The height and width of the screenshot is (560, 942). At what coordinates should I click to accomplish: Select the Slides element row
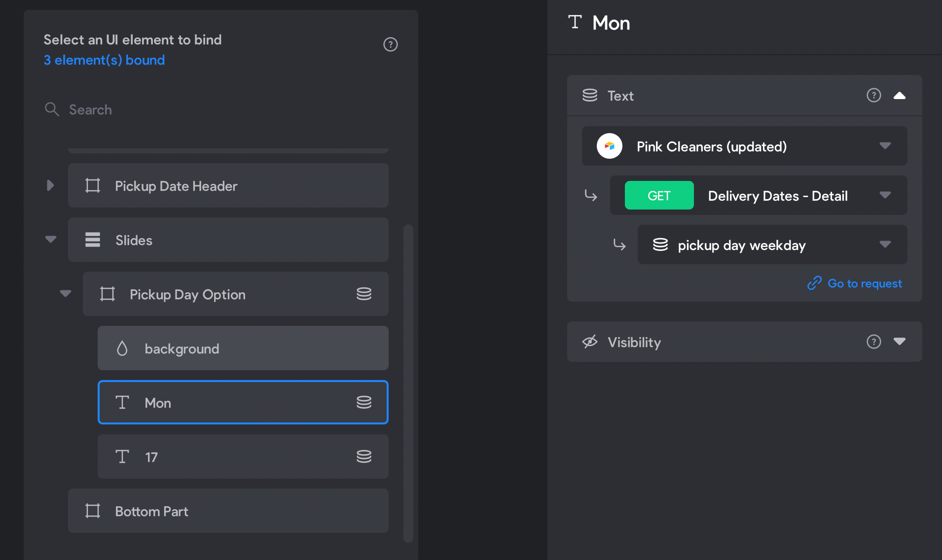coord(228,240)
